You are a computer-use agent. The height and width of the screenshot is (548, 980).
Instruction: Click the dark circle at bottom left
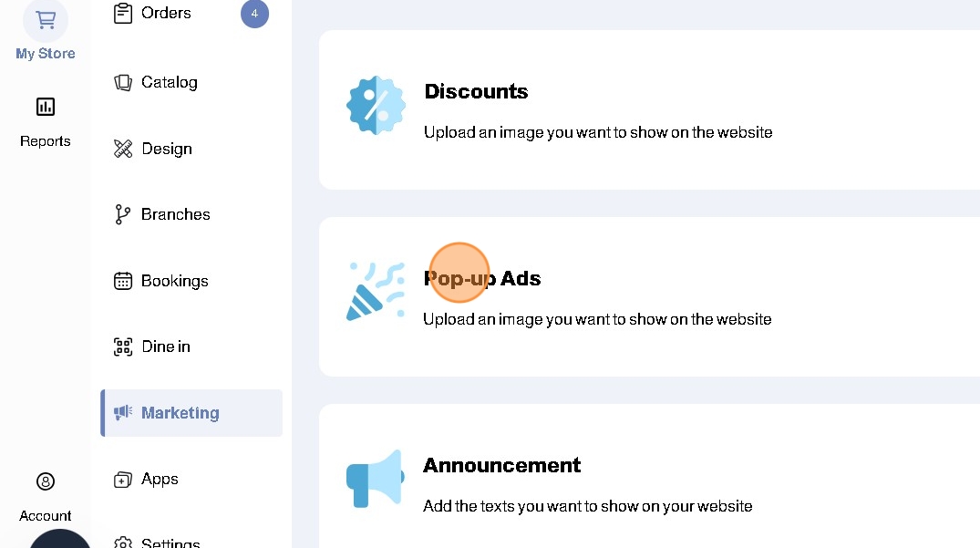pyautogui.click(x=59, y=540)
